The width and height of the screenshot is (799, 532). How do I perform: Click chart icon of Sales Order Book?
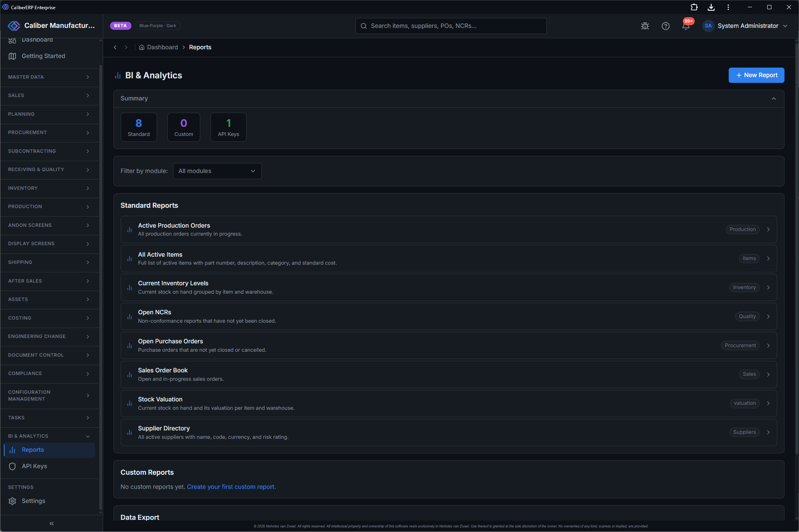pyautogui.click(x=130, y=375)
